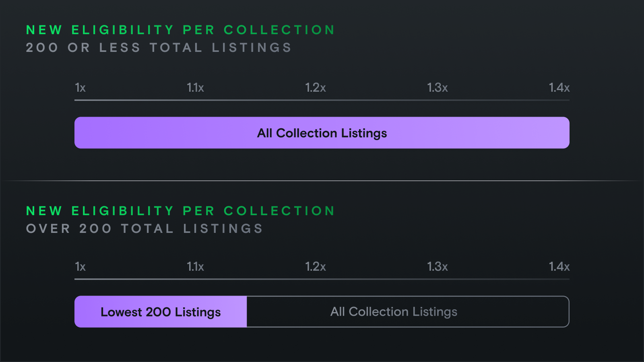Click the 1.2x mark in the over 200 listings scale
The image size is (644, 362).
pos(315,267)
